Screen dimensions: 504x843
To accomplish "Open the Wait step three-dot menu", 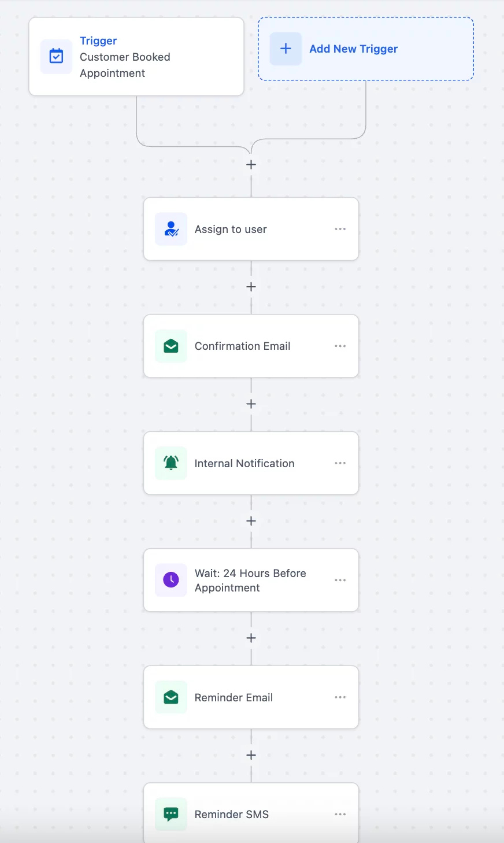I will (340, 580).
